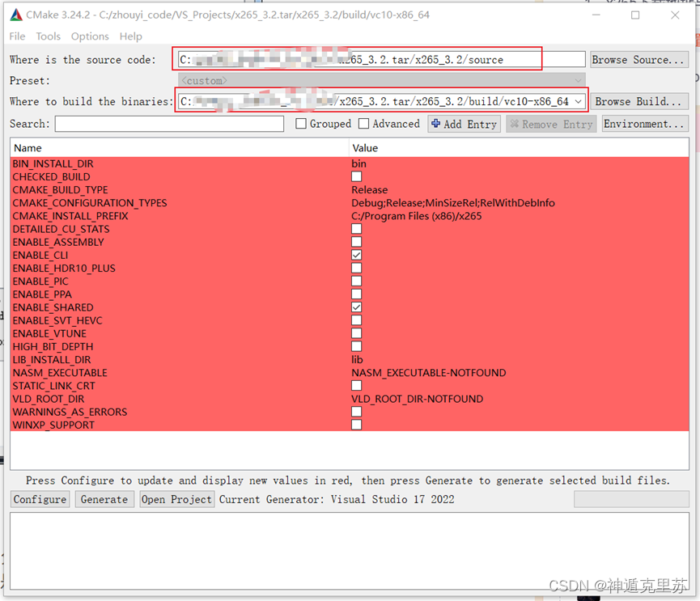Uncheck the ENABLE_CLI checkbox

click(356, 255)
